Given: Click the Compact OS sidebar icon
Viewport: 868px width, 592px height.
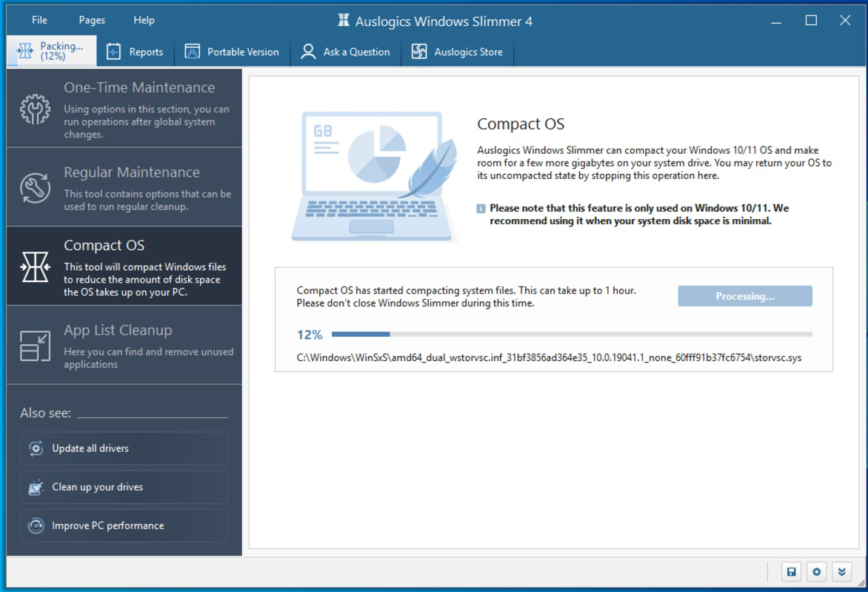Looking at the screenshot, I should (x=36, y=266).
